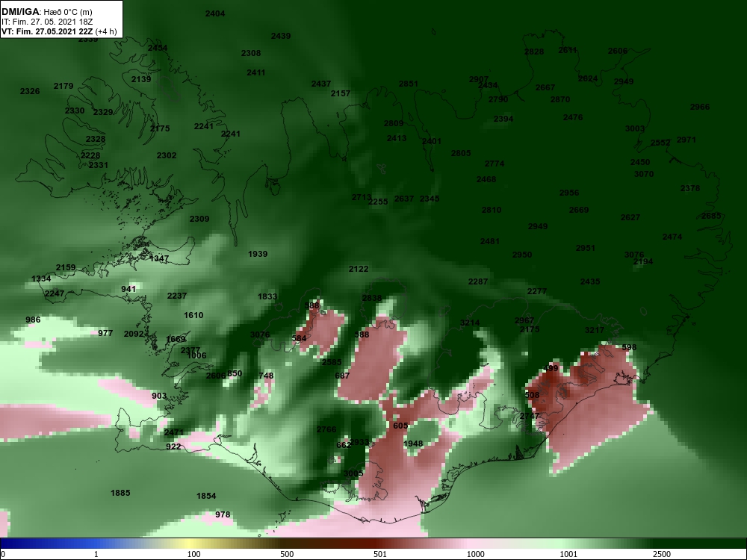Screen dimensions: 747x560
Task: Select the map value "2435"
Action: click(x=590, y=281)
